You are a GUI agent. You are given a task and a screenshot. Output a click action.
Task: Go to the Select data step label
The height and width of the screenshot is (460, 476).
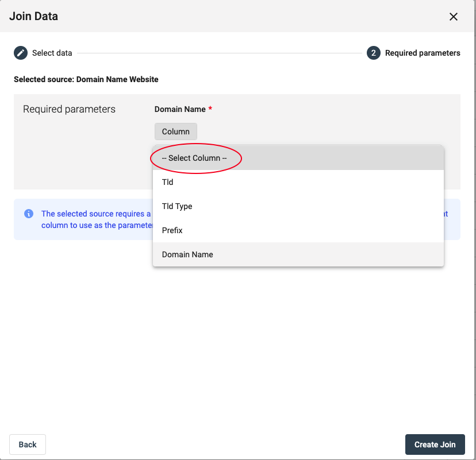[52, 53]
